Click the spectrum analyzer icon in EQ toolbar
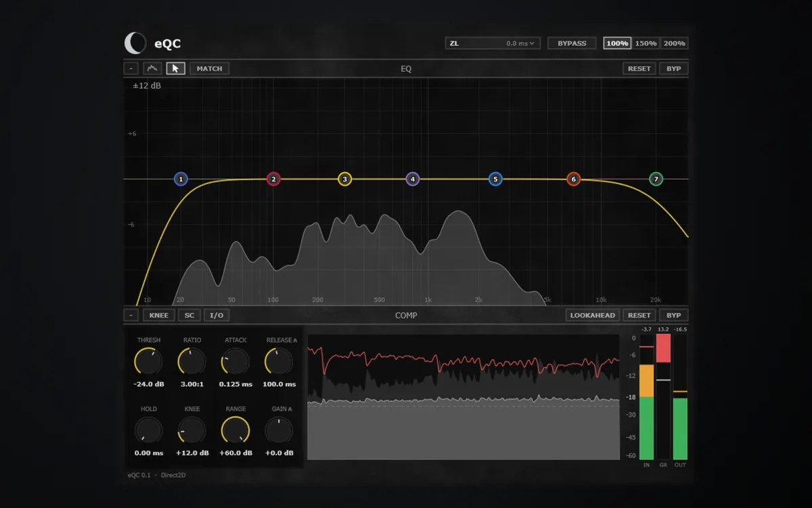The height and width of the screenshot is (508, 812). 154,68
